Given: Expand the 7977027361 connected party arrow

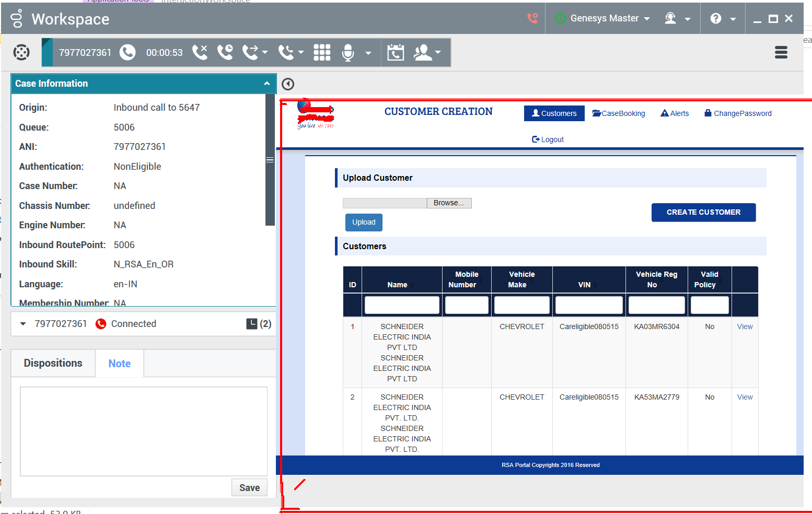Looking at the screenshot, I should (x=23, y=324).
